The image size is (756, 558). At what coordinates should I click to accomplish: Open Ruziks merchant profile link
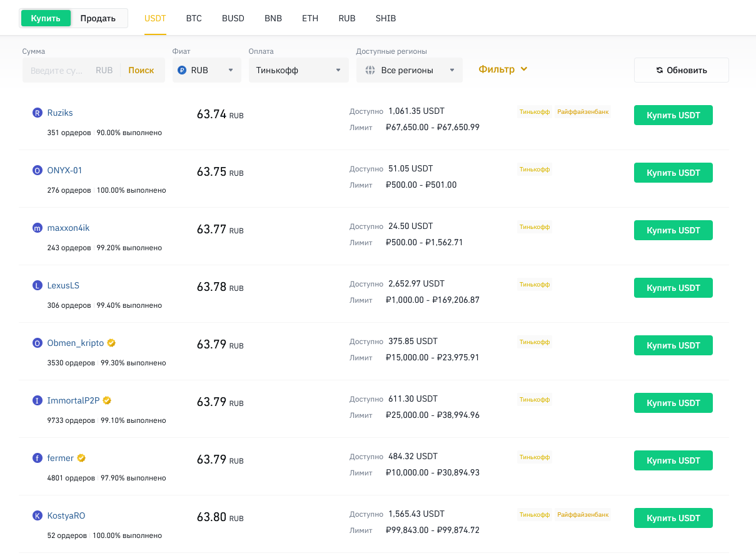pyautogui.click(x=60, y=113)
